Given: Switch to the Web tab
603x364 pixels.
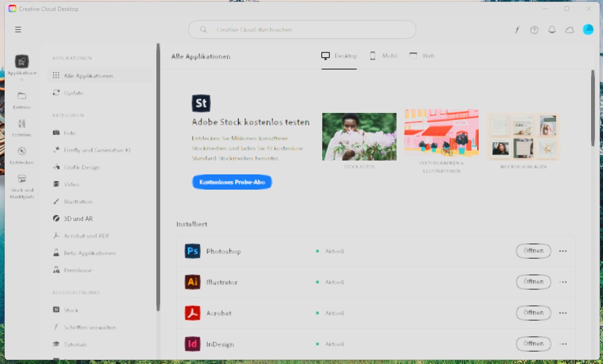Looking at the screenshot, I should 421,56.
